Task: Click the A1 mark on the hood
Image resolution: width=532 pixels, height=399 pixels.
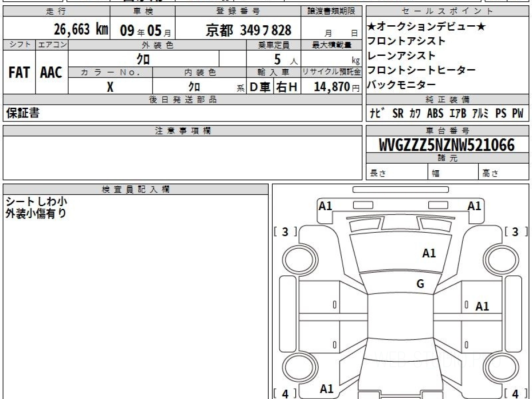Action: [429, 253]
